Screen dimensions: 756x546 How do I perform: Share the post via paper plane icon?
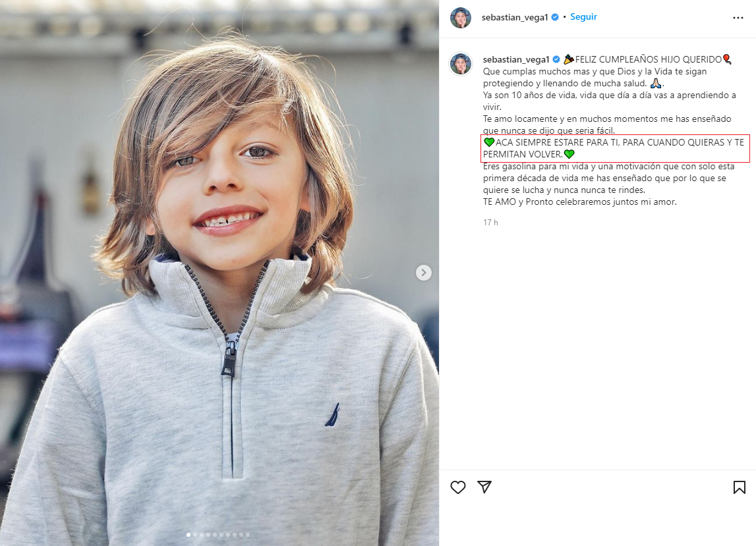pos(484,487)
